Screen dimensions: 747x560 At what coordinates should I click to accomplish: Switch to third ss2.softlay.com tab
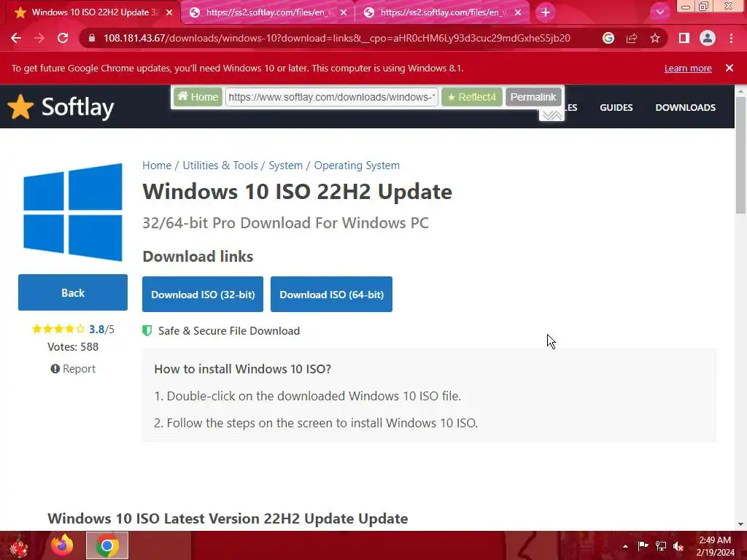pyautogui.click(x=441, y=12)
